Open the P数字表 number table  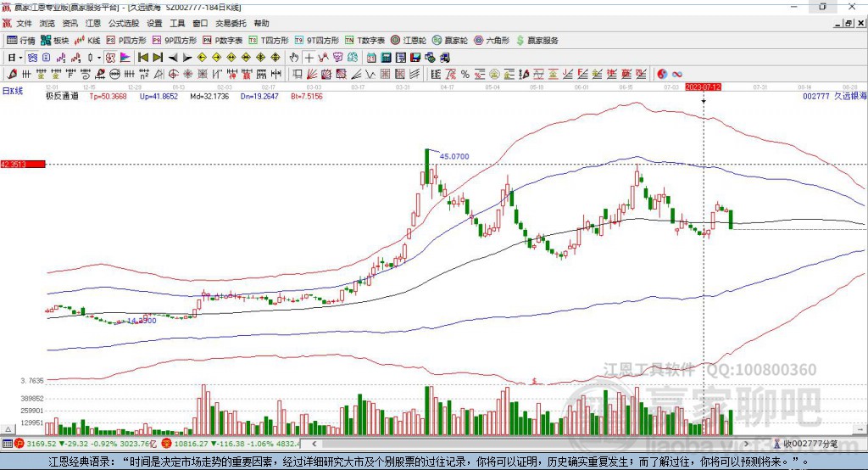[x=223, y=41]
